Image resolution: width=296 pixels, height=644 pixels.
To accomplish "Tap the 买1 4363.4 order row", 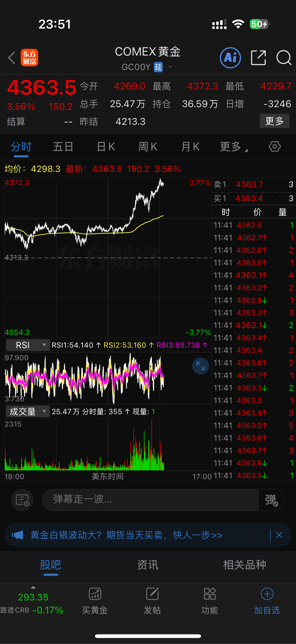I will [254, 198].
